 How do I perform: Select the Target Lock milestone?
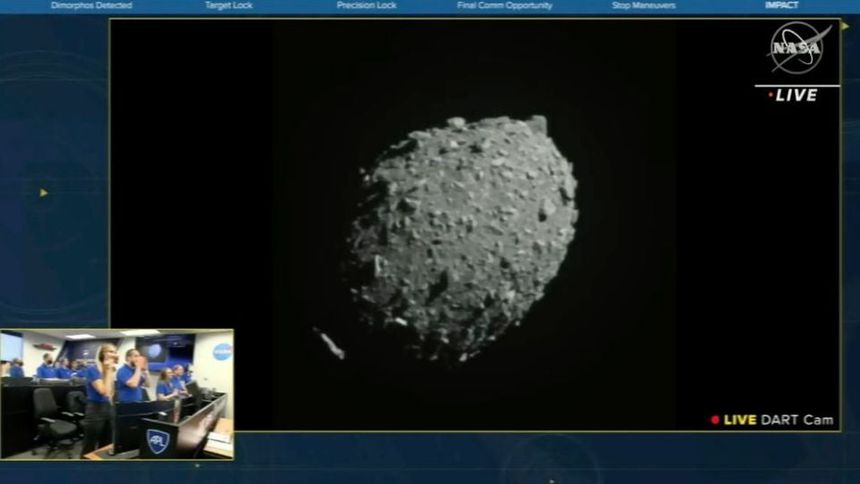click(229, 6)
